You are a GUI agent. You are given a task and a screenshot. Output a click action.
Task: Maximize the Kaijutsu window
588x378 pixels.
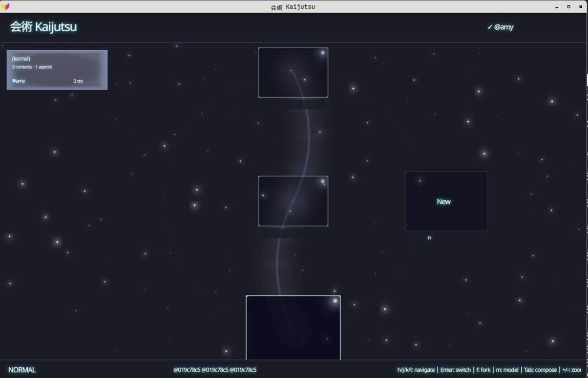568,7
